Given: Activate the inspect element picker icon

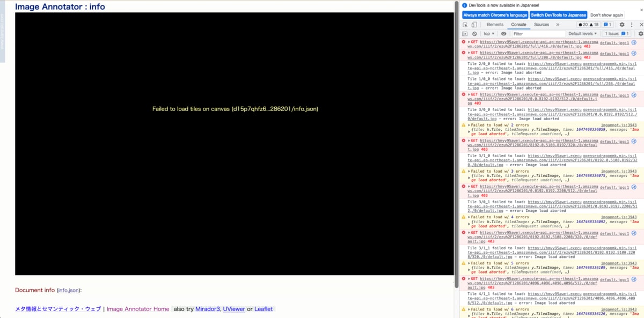Looking at the screenshot, I should pyautogui.click(x=465, y=25).
